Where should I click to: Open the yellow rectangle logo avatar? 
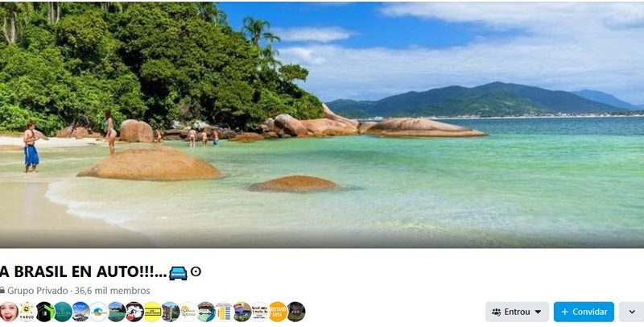pos(152,312)
